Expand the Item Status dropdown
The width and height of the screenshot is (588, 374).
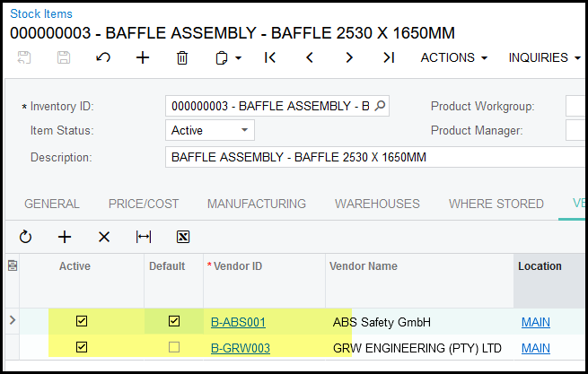(244, 130)
